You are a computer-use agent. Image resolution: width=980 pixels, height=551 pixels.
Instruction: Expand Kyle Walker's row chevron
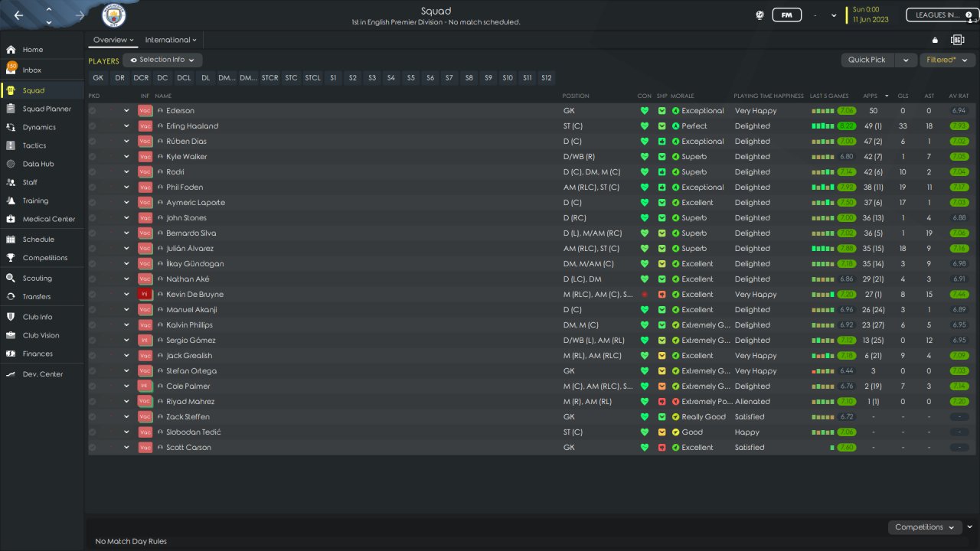point(126,157)
